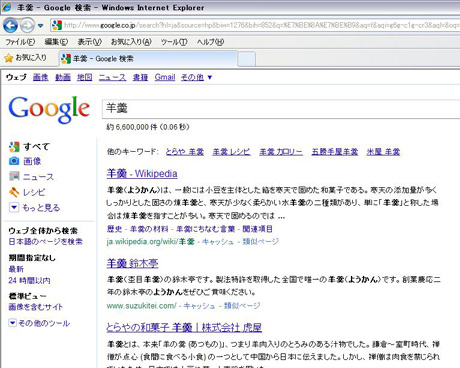Image resolution: width=460 pixels, height=368 pixels.
Task: Click related keyword とらや 羊羹
Action: (185, 152)
